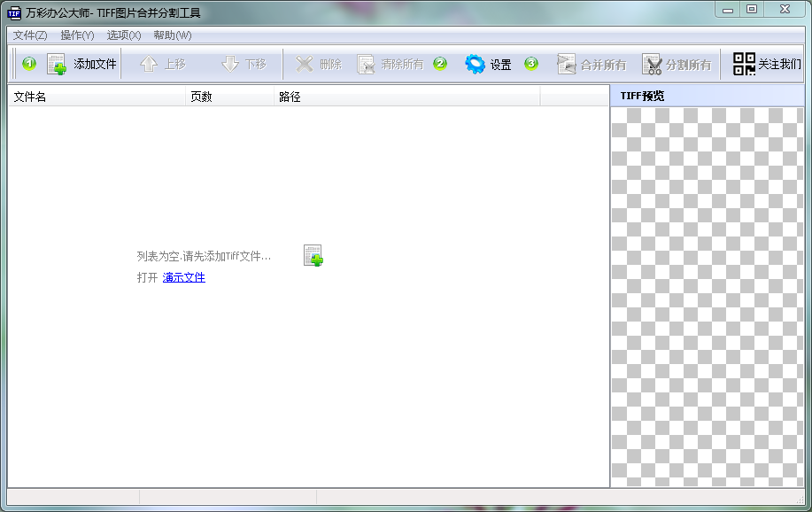This screenshot has height=512, width=812.
Task: Click the Move Down (下移) arrow icon
Action: tap(230, 65)
